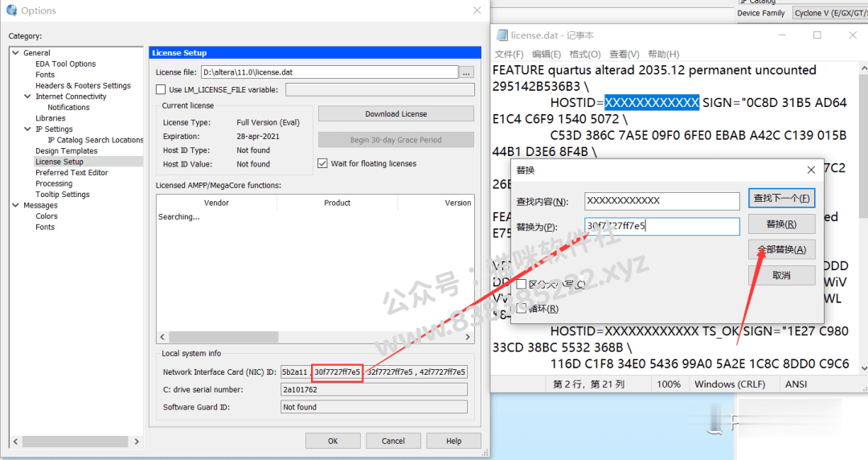Click the Download License button
The image size is (868, 460).
(x=395, y=113)
